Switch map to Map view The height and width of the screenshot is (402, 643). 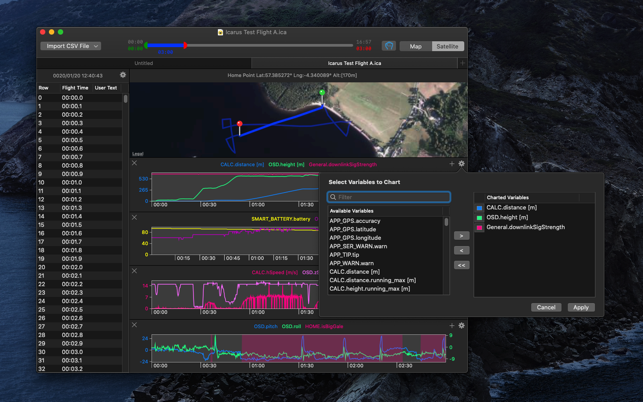tap(415, 46)
